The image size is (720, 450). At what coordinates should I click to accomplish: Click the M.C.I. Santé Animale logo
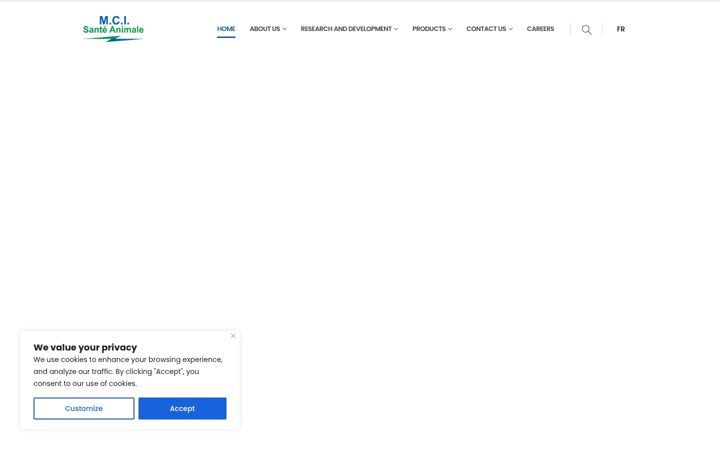113,28
